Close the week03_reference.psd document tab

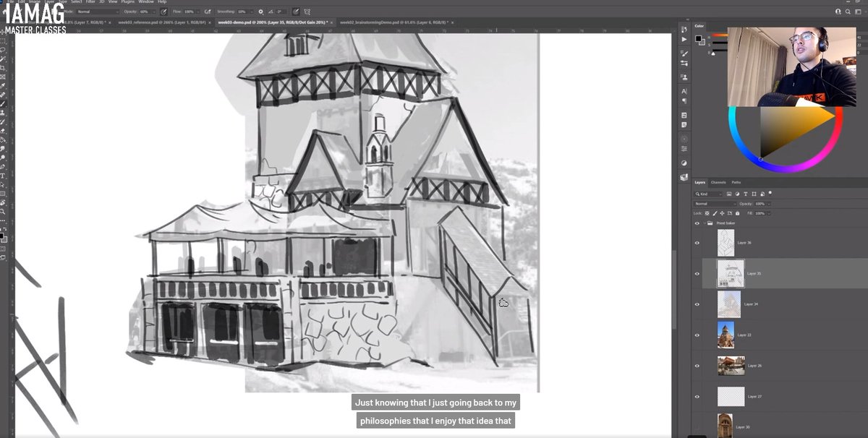pyautogui.click(x=210, y=22)
